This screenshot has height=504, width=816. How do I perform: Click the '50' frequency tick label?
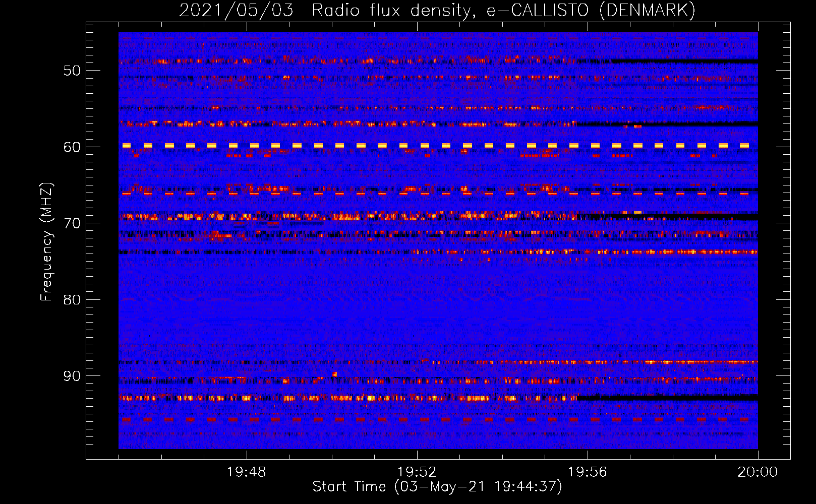(x=72, y=71)
